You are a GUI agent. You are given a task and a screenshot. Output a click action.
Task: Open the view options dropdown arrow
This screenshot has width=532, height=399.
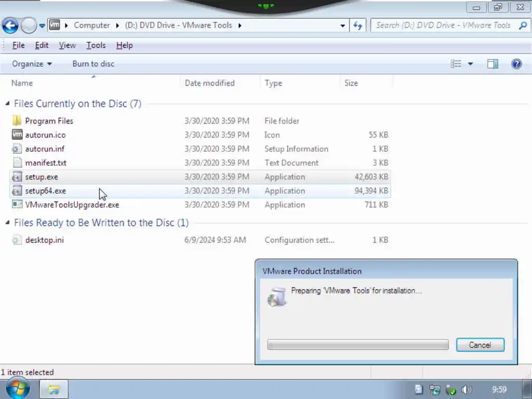tap(471, 64)
